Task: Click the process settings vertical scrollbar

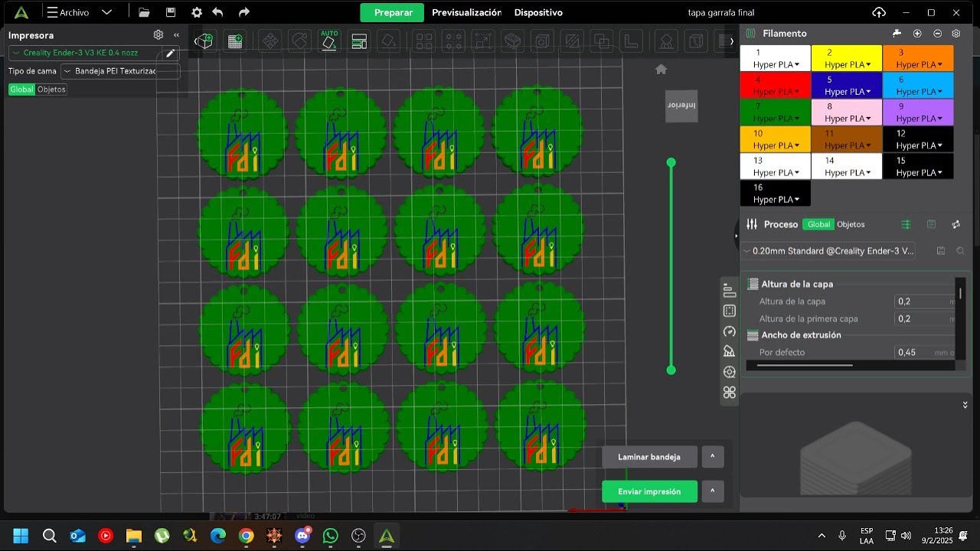Action: [x=961, y=293]
